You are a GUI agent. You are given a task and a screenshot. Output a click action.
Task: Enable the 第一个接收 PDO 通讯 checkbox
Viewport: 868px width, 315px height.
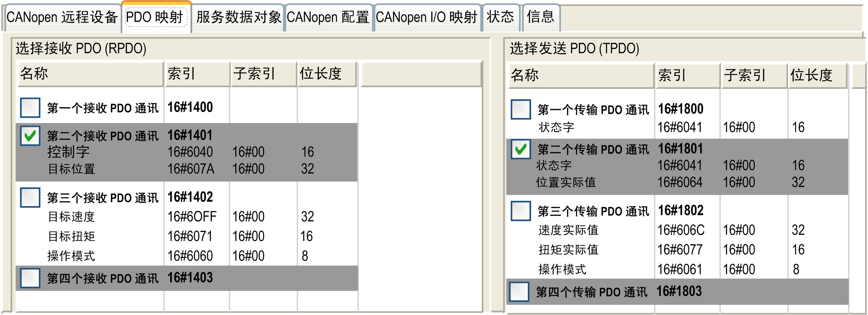(30, 107)
